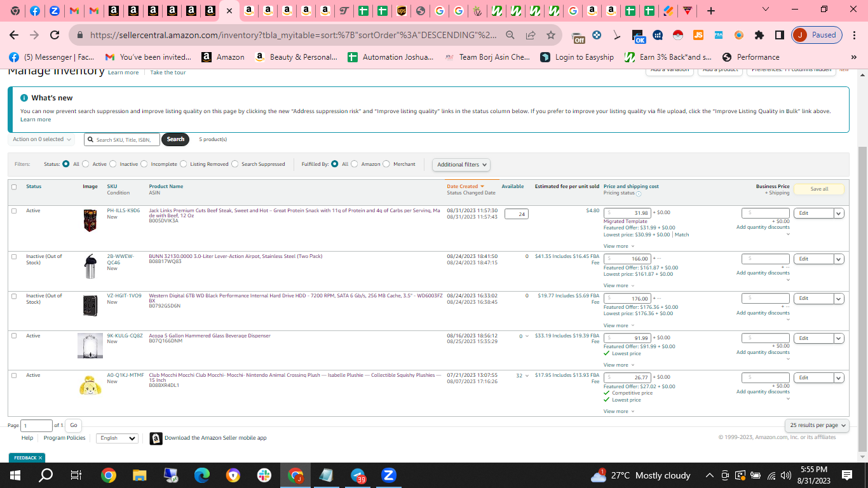Click the share page icon in address bar

[x=531, y=35]
